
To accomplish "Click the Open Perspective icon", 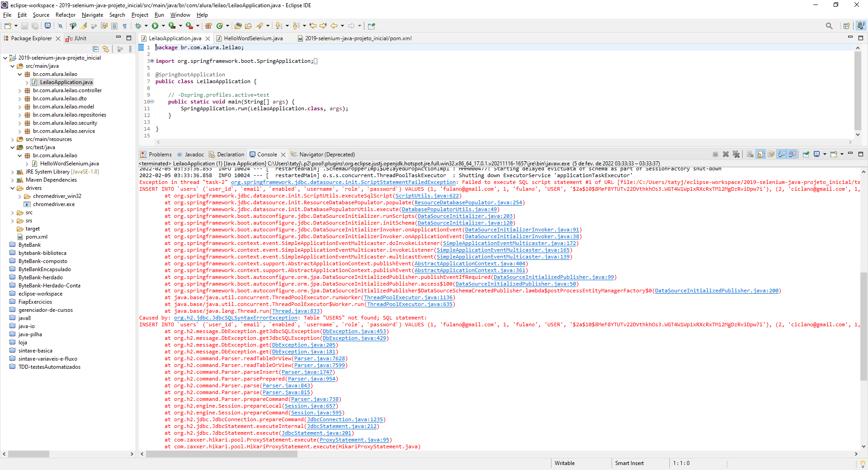I will click(x=846, y=26).
